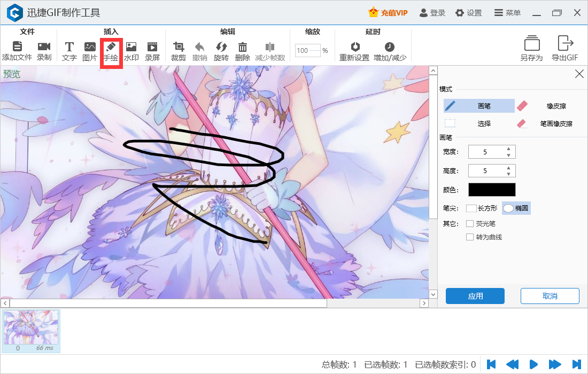
Task: Click the preview scroll-right arrow
Action: click(424, 303)
